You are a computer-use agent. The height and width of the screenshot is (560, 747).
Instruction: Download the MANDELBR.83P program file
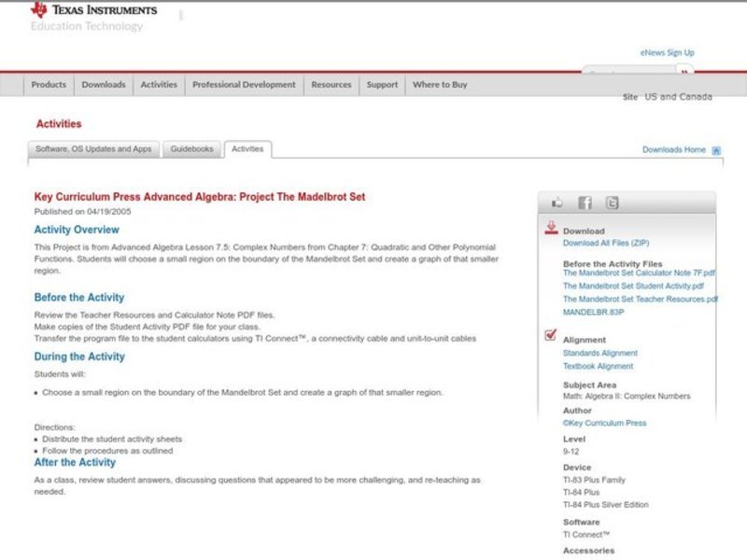pyautogui.click(x=594, y=313)
